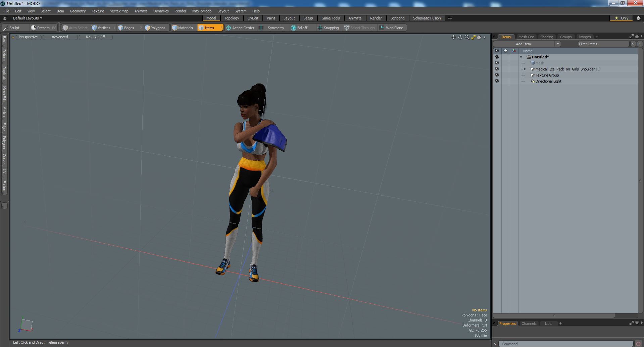Switch to the Shading panel tab
The height and width of the screenshot is (347, 644).
click(546, 37)
